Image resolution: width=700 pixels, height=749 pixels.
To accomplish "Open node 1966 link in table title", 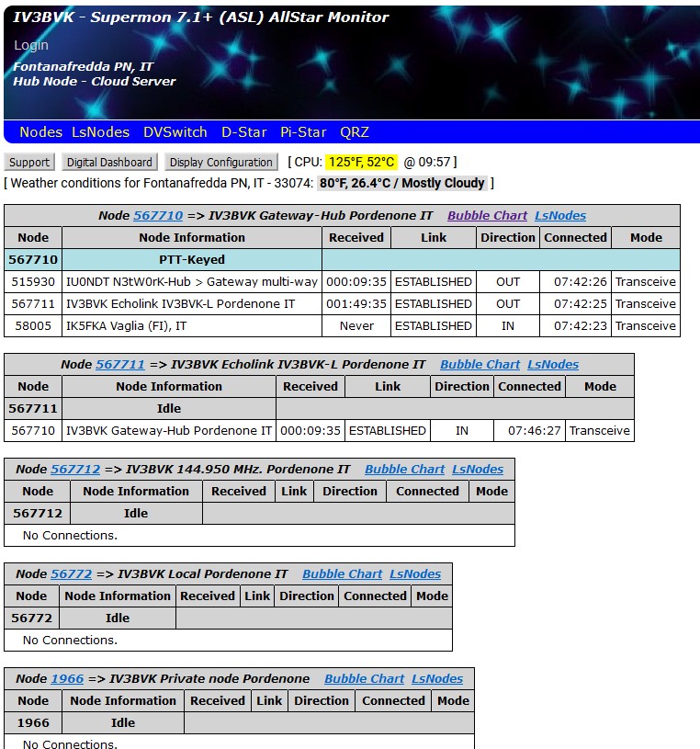I will coord(67,679).
